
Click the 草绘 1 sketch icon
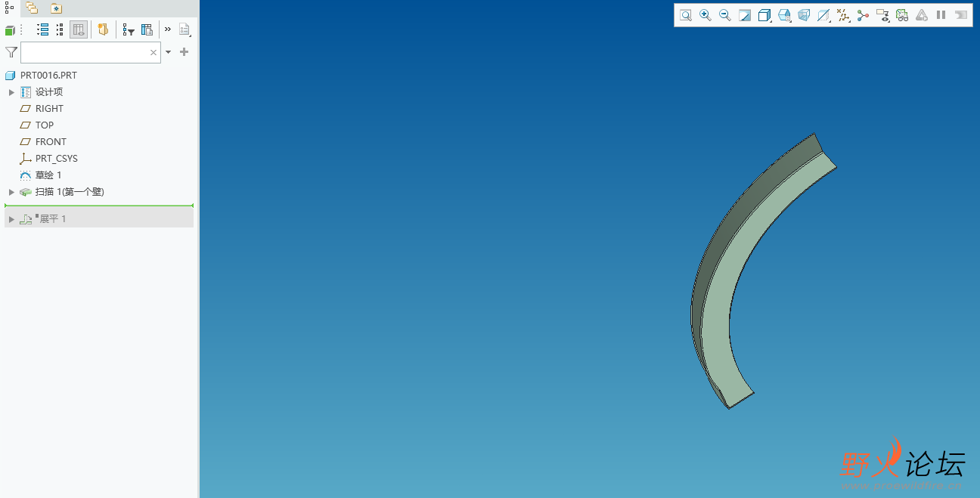pos(25,175)
